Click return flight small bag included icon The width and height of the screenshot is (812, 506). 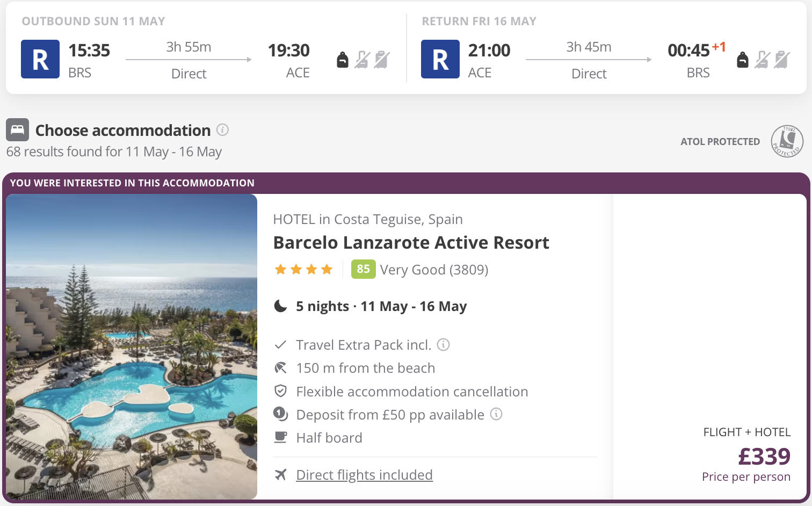pos(743,60)
